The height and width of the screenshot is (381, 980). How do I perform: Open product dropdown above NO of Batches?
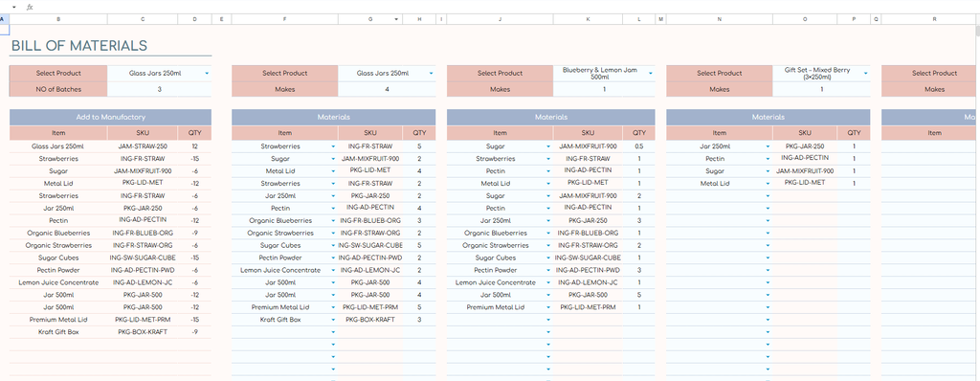click(207, 73)
